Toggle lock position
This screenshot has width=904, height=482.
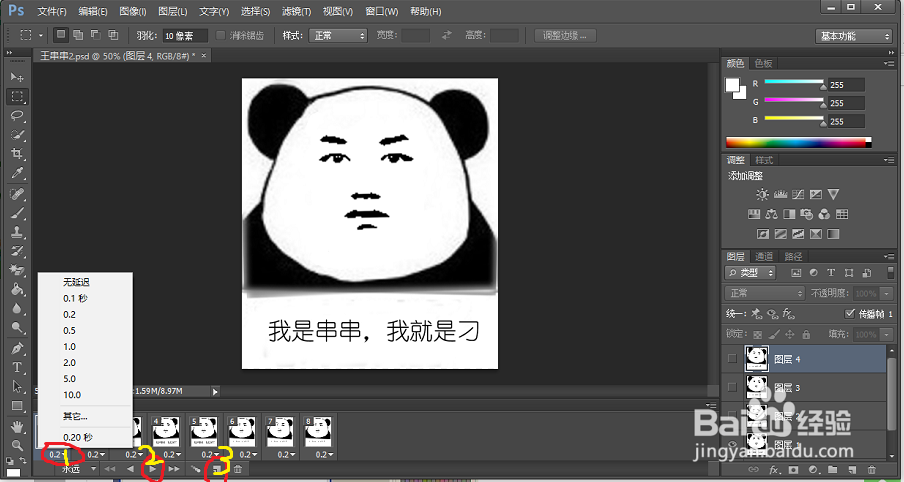click(790, 334)
